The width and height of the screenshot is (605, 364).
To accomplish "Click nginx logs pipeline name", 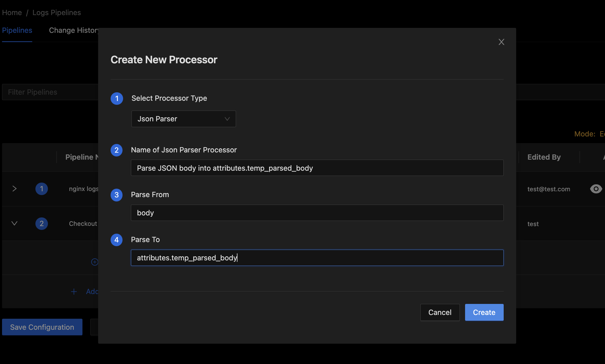I will coord(84,189).
